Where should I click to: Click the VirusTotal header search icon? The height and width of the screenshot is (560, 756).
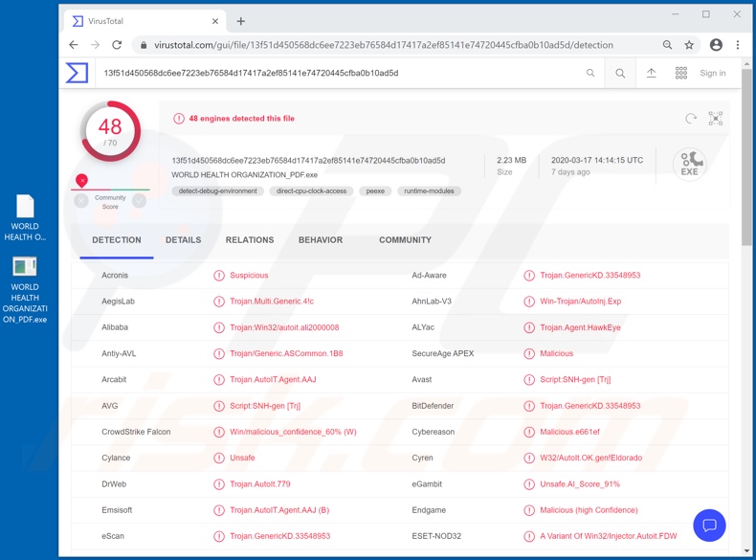[620, 73]
